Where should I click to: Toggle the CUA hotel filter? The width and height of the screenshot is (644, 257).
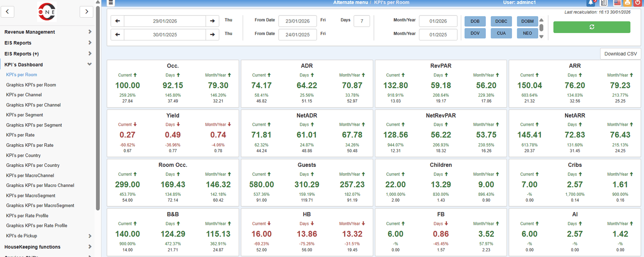(x=501, y=33)
